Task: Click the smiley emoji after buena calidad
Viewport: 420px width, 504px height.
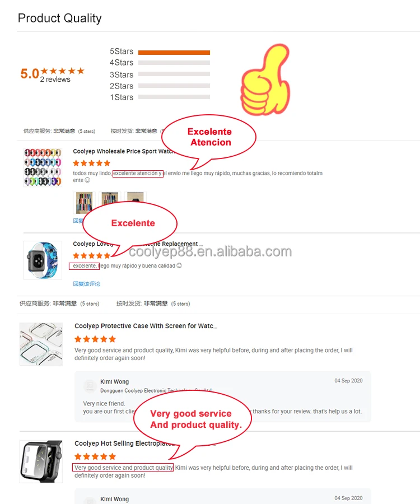Action: pyautogui.click(x=179, y=265)
